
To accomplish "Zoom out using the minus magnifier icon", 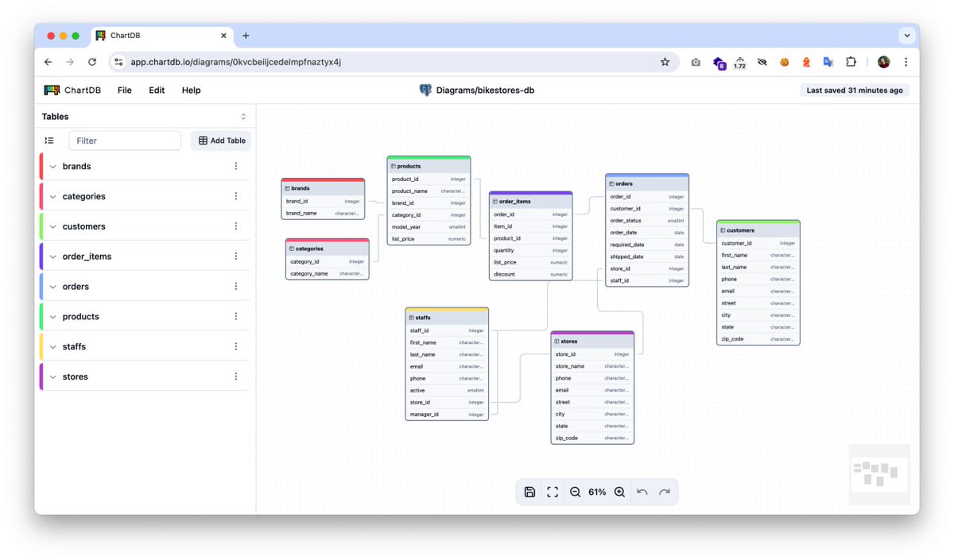I will (575, 492).
